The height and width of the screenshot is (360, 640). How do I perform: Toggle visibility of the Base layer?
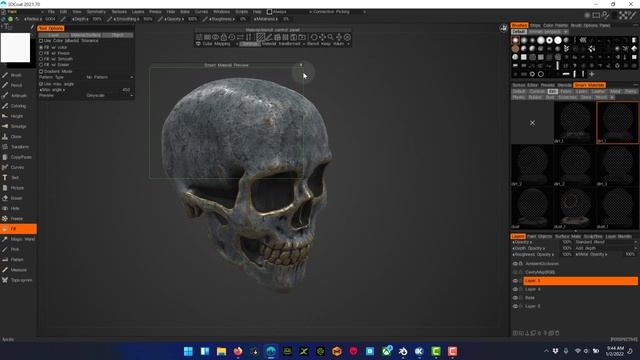click(x=515, y=298)
